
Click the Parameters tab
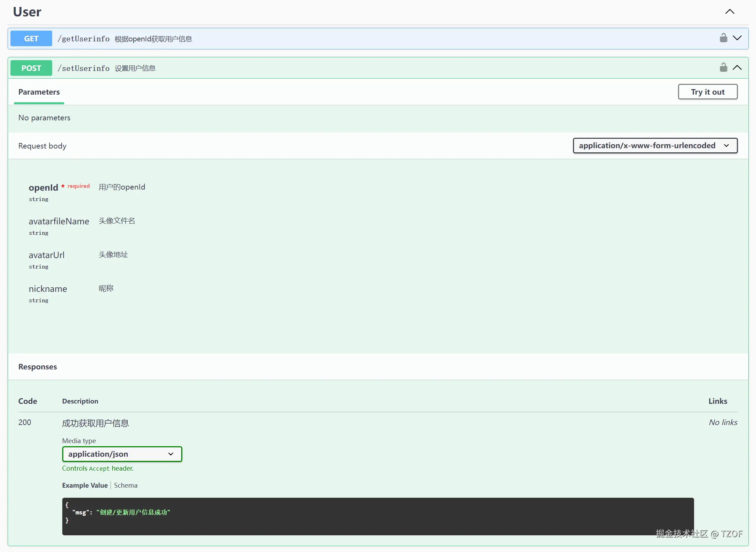[39, 92]
